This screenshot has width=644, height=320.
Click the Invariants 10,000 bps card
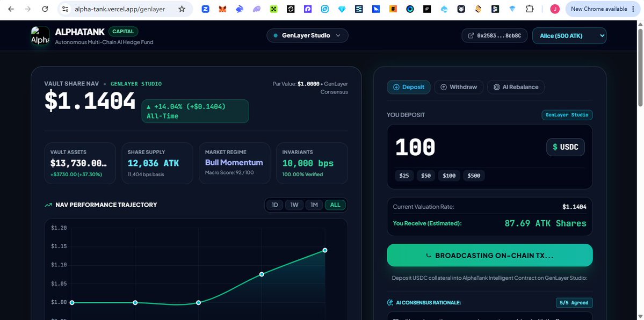(312, 163)
